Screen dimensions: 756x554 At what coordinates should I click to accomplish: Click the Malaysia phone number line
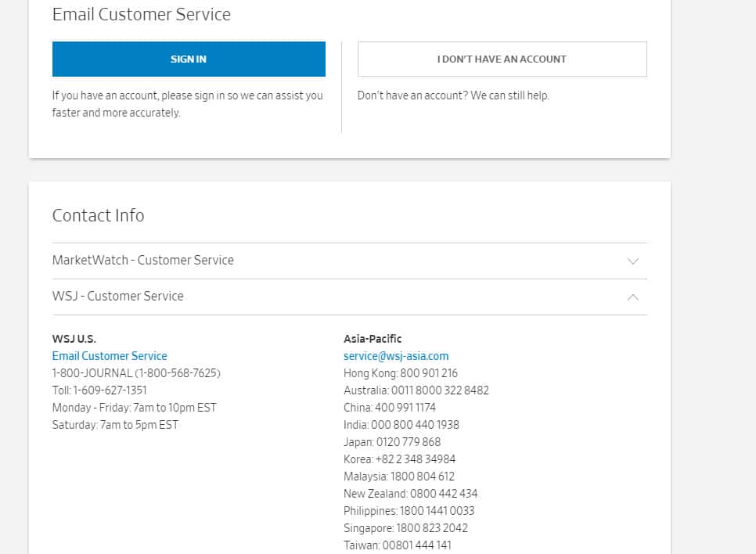tap(399, 477)
